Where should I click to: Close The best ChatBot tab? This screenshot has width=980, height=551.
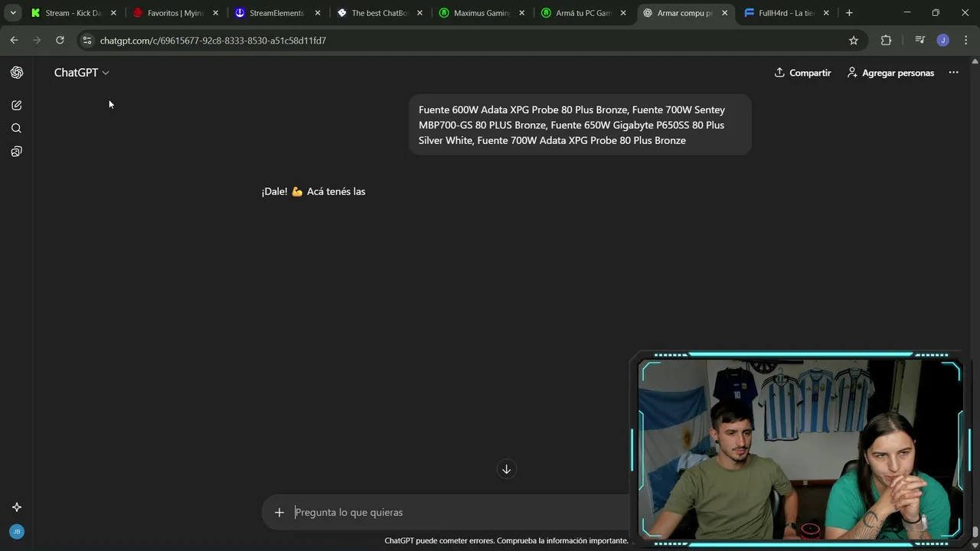[420, 13]
